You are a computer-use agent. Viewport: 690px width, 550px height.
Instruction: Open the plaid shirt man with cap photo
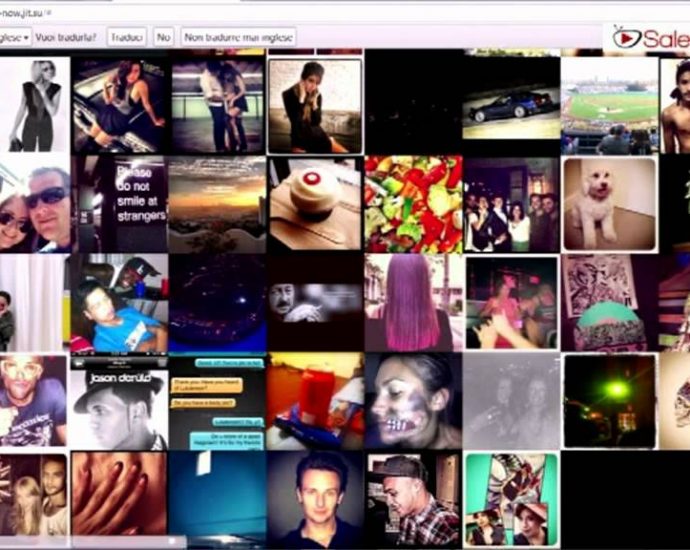pos(413,499)
